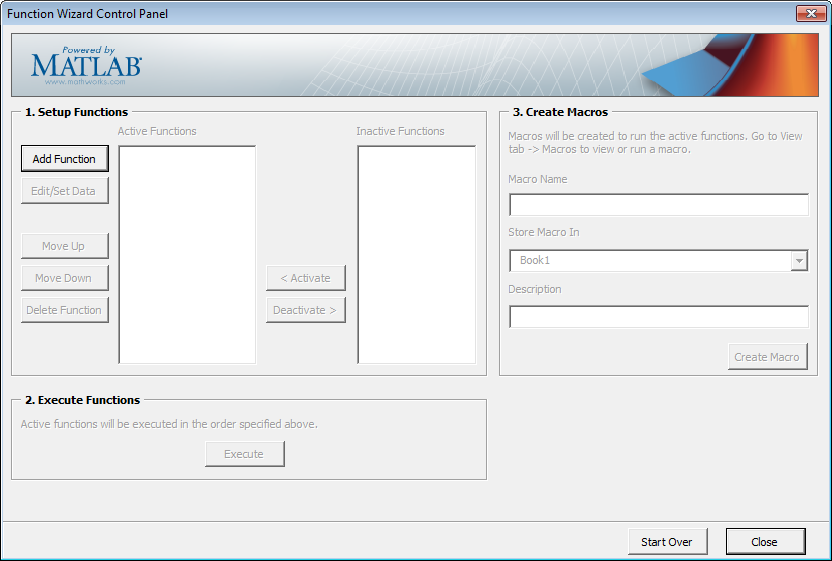
Task: Click 'Function Wizard Control Panel' title text
Action: [x=88, y=14]
